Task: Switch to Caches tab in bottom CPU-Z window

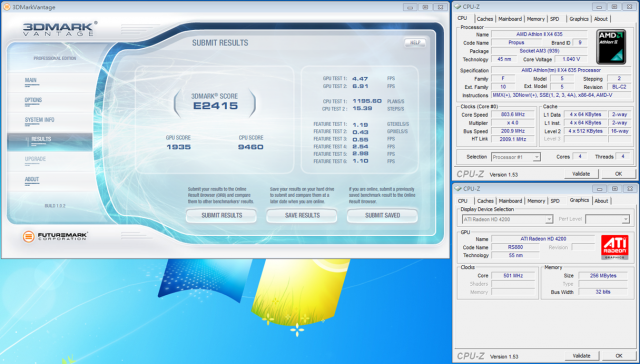Action: tap(485, 201)
